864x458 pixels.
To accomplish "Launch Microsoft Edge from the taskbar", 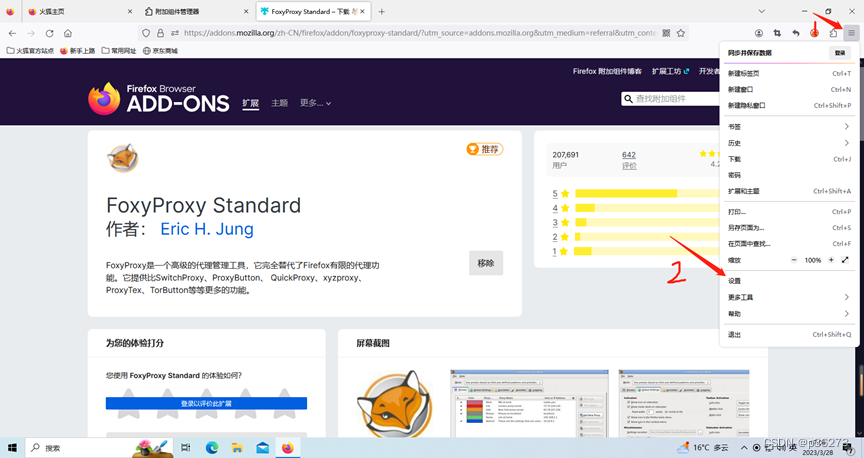I will tap(212, 448).
